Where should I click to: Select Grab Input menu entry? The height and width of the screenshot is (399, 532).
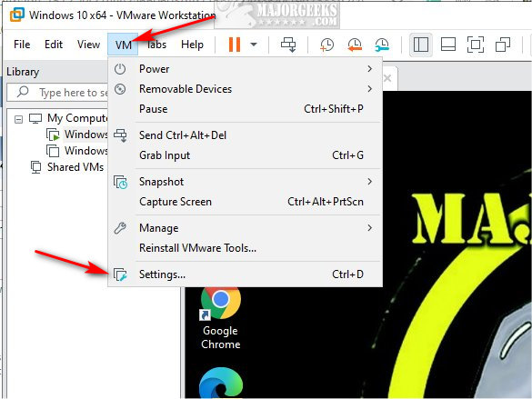coord(246,155)
